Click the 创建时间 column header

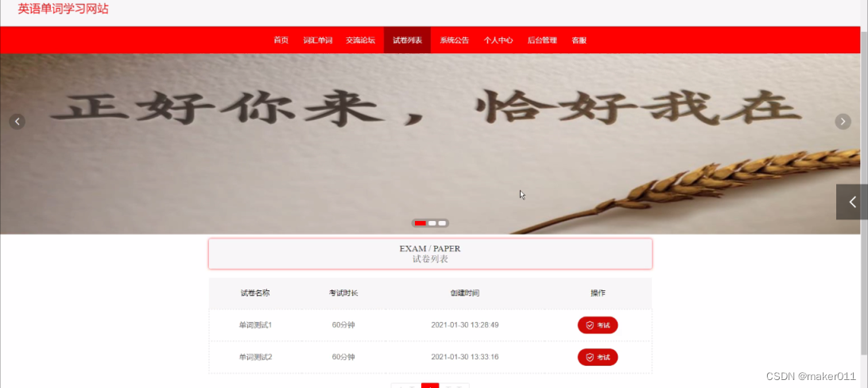tap(464, 293)
